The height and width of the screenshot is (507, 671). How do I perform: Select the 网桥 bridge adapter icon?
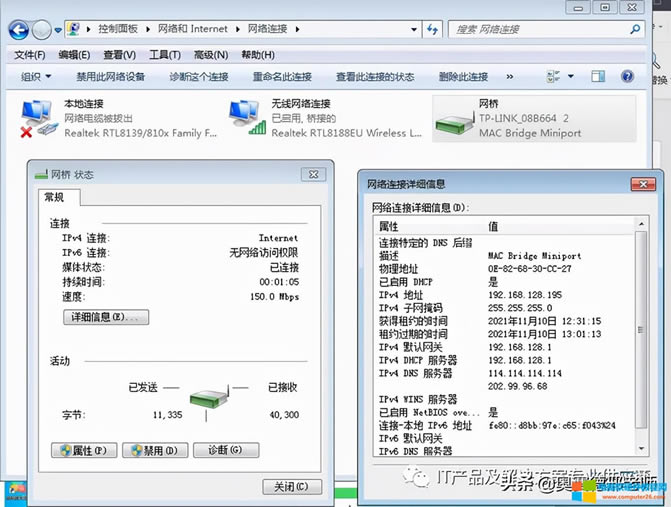pyautogui.click(x=455, y=123)
